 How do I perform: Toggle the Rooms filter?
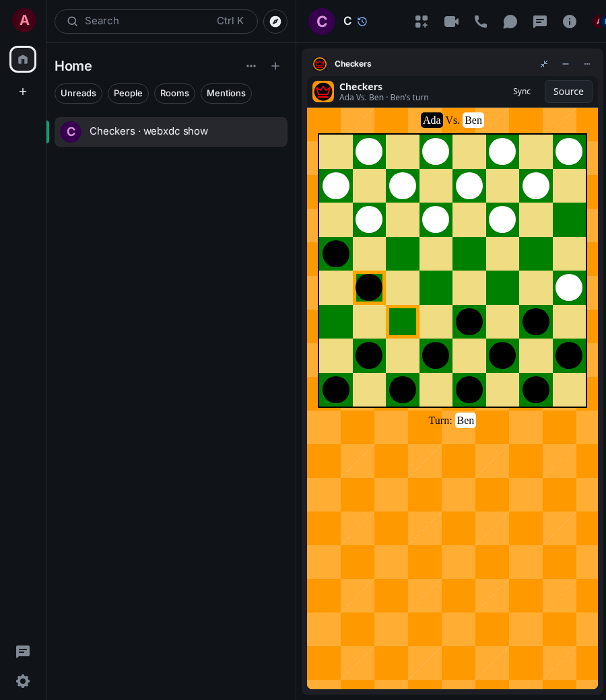(x=174, y=94)
